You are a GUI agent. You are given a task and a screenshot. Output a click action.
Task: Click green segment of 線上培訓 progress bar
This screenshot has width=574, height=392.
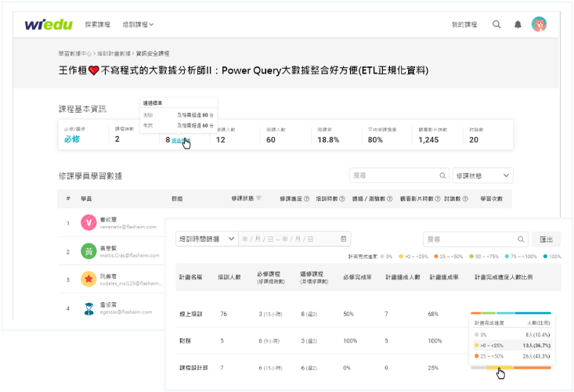point(489,313)
